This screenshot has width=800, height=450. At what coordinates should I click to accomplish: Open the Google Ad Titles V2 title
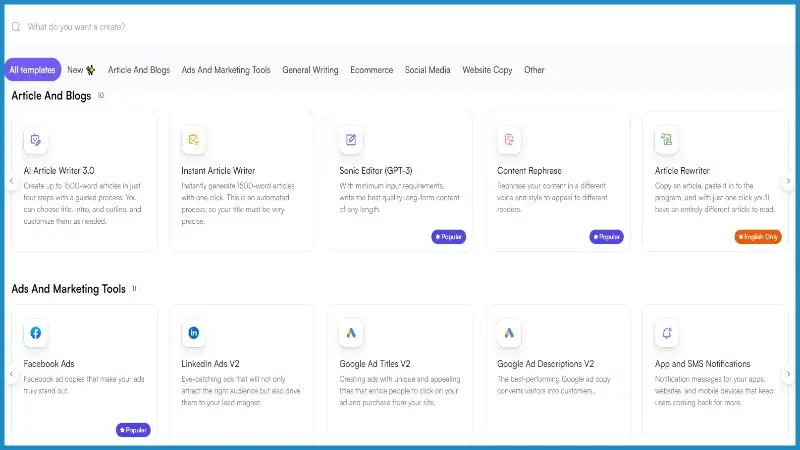pyautogui.click(x=374, y=364)
